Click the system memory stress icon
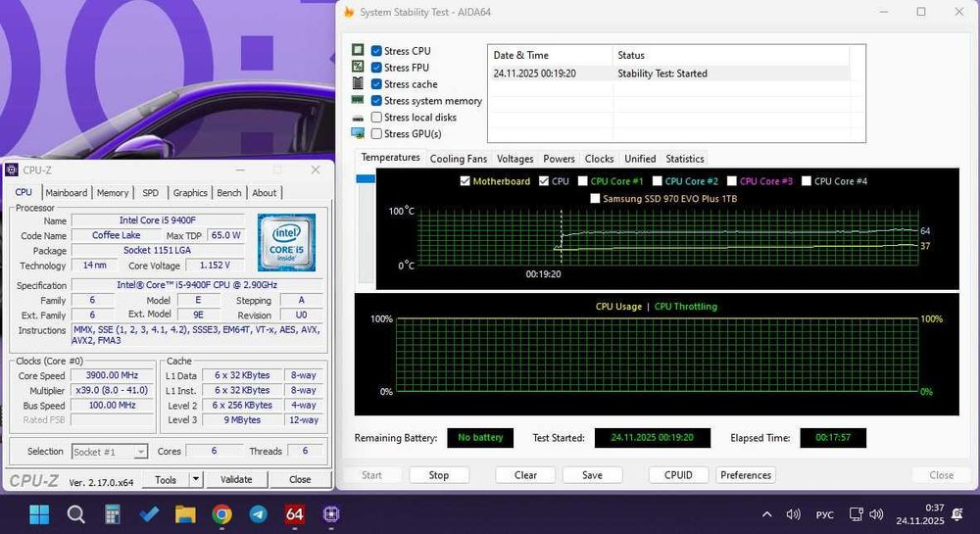Image resolution: width=980 pixels, height=534 pixels. pyautogui.click(x=358, y=99)
